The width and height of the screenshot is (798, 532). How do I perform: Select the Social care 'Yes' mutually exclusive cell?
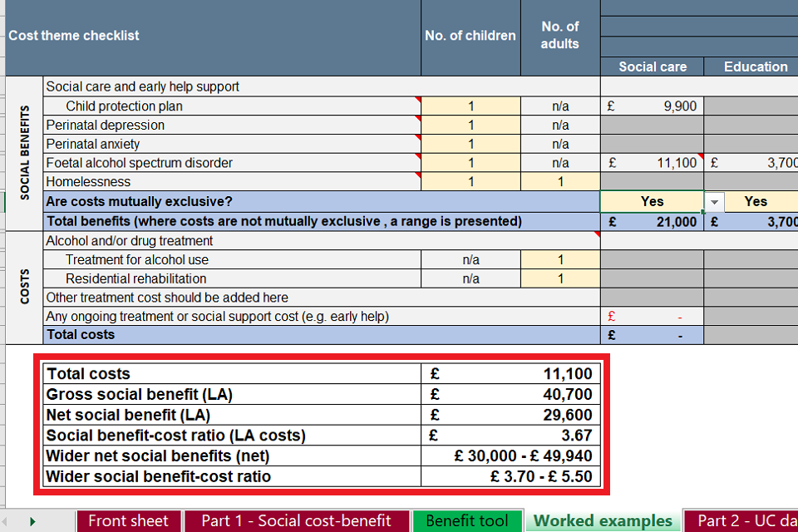[652, 201]
